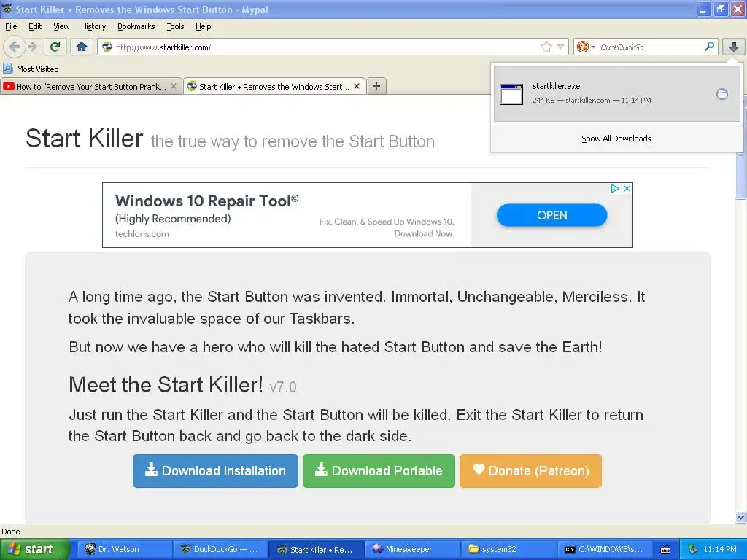Viewport: 747px width, 560px height.
Task: Open a new tab with plus button
Action: [x=376, y=86]
